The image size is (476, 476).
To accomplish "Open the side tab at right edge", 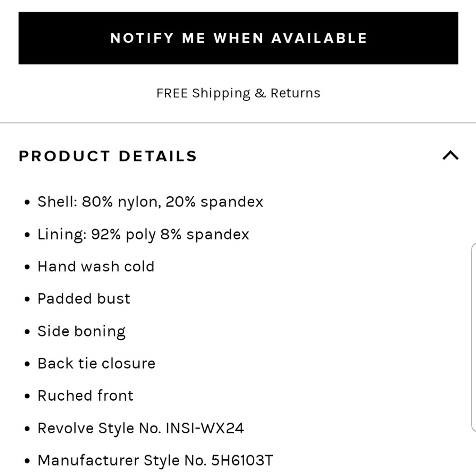I will pyautogui.click(x=474, y=337).
